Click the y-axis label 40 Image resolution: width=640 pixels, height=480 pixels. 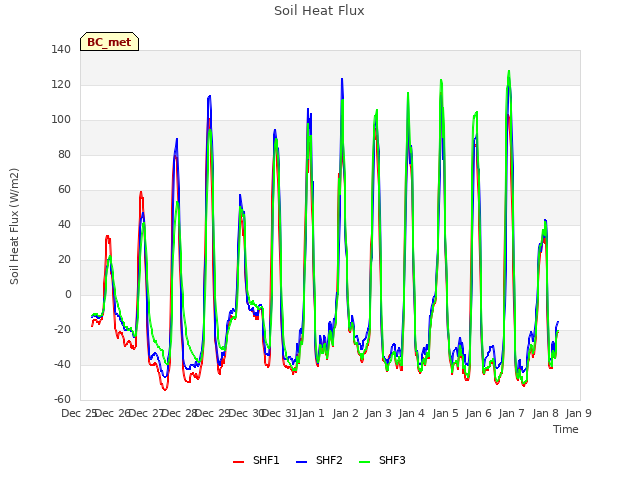(64, 224)
